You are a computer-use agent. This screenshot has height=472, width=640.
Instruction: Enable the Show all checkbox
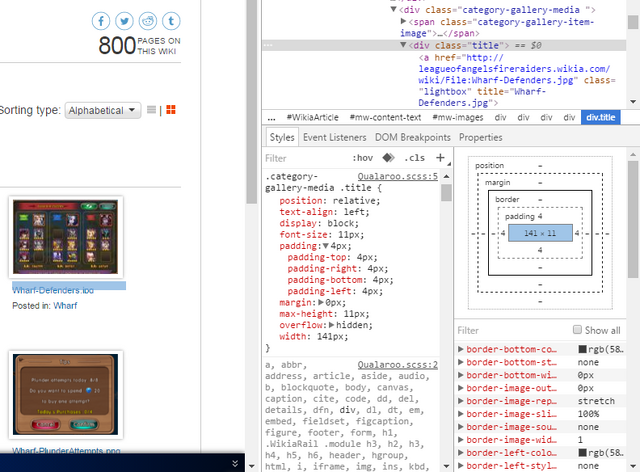click(x=577, y=330)
